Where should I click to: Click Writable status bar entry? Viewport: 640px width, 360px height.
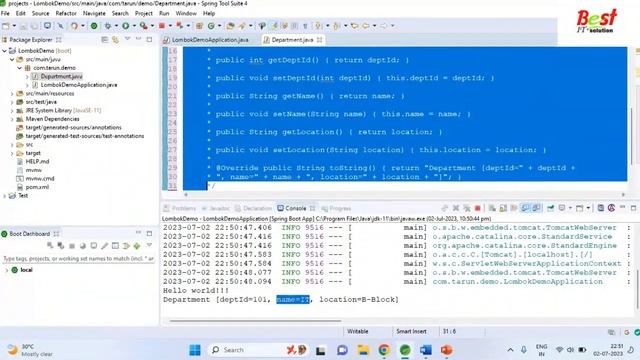pos(358,331)
